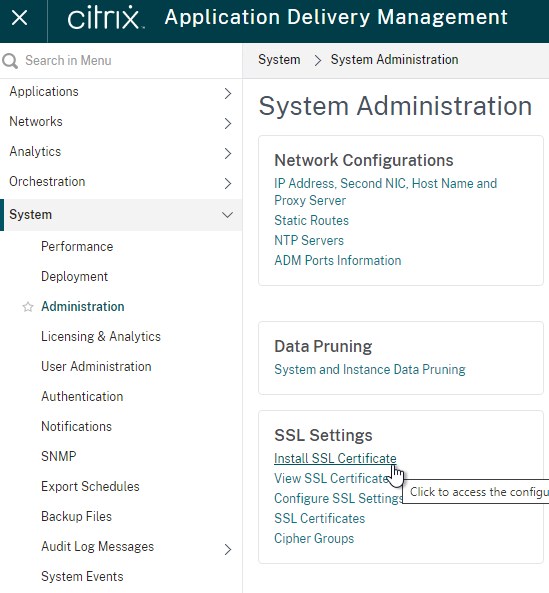Viewport: 549px width, 593px height.
Task: Open the NTP Servers link
Action: (x=309, y=241)
